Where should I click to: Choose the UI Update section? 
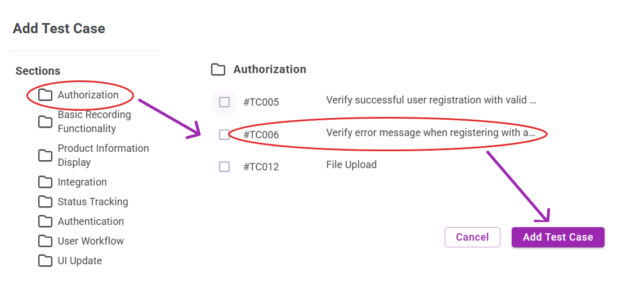80,261
